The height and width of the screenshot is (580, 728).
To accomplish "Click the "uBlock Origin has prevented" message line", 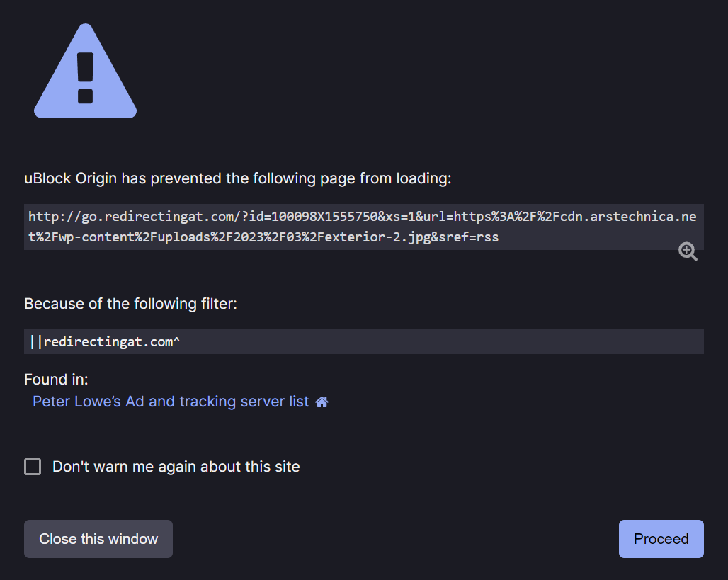I will [x=237, y=178].
